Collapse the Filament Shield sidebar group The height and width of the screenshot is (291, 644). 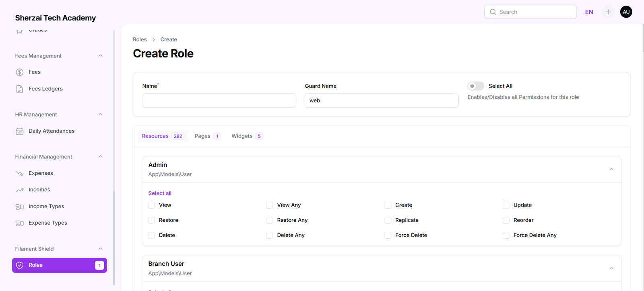coord(100,249)
